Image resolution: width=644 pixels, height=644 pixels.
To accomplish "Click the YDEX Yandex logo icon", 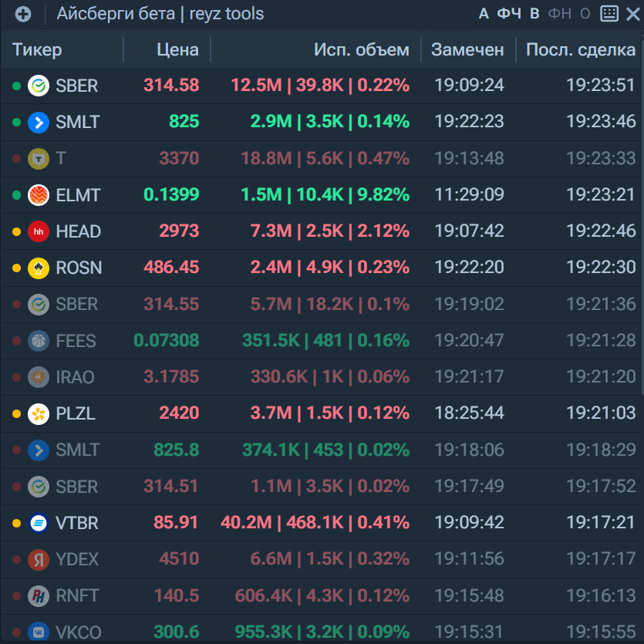I will point(39,559).
